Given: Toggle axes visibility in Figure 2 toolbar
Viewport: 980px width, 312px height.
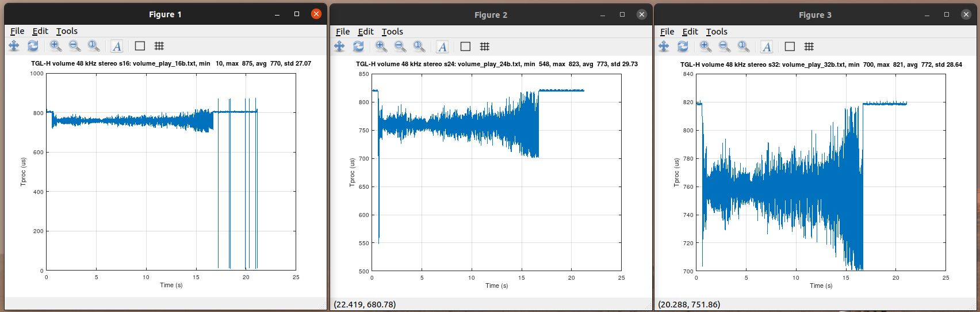Looking at the screenshot, I should 465,47.
